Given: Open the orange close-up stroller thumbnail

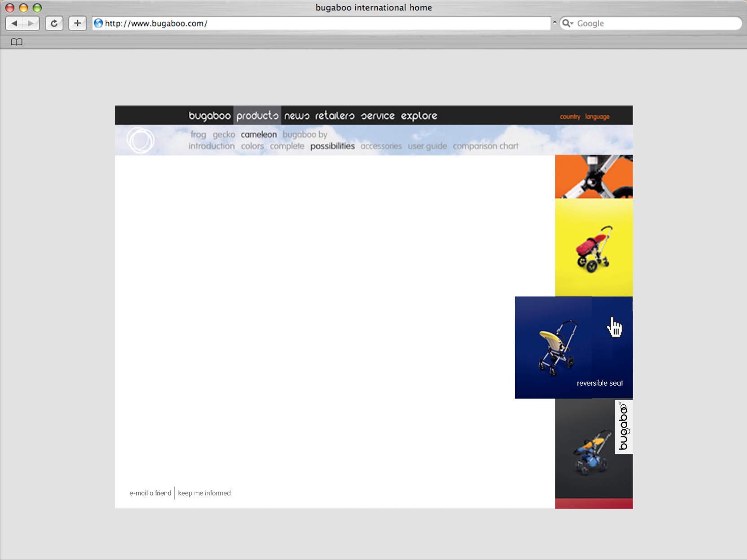Looking at the screenshot, I should (594, 177).
